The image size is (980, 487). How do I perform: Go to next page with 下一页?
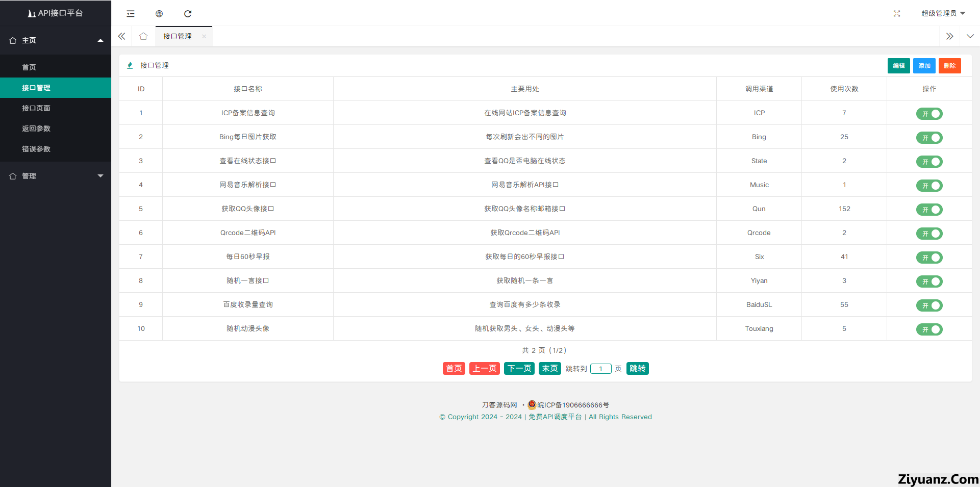(x=519, y=368)
